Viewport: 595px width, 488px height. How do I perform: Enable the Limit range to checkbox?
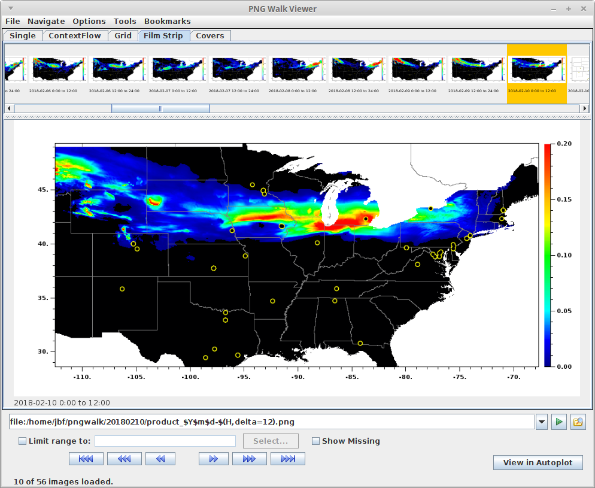tap(22, 441)
